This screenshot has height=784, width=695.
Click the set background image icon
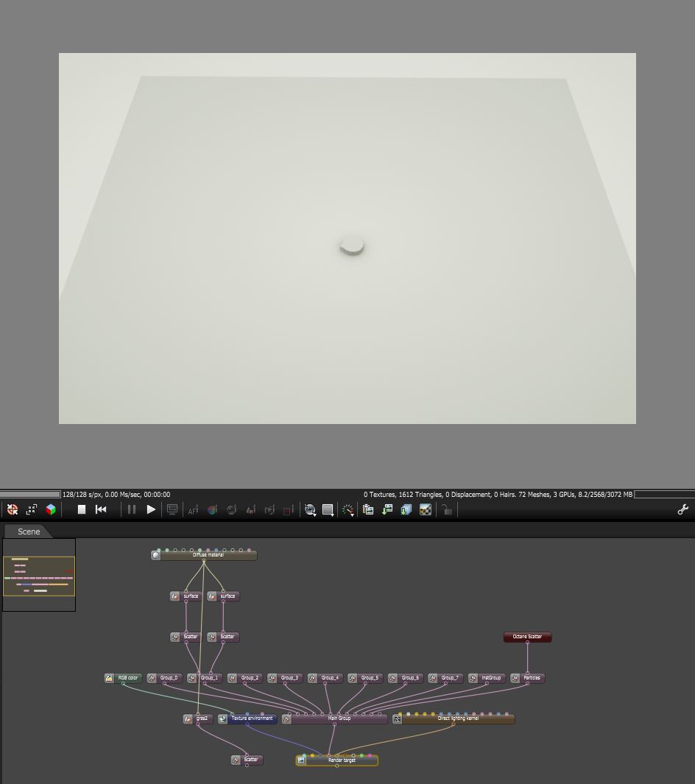click(x=426, y=509)
